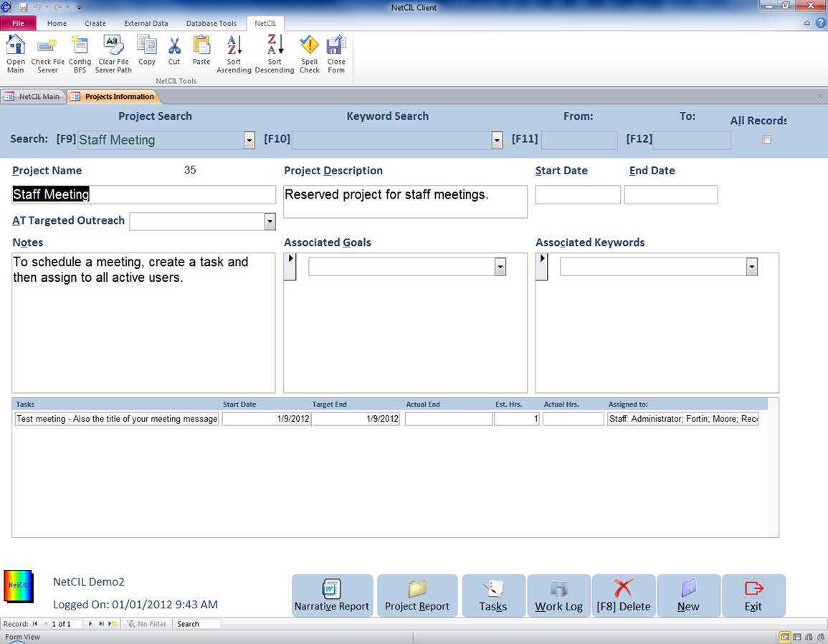Switch to the Database Tools tab
828x644 pixels.
click(211, 23)
